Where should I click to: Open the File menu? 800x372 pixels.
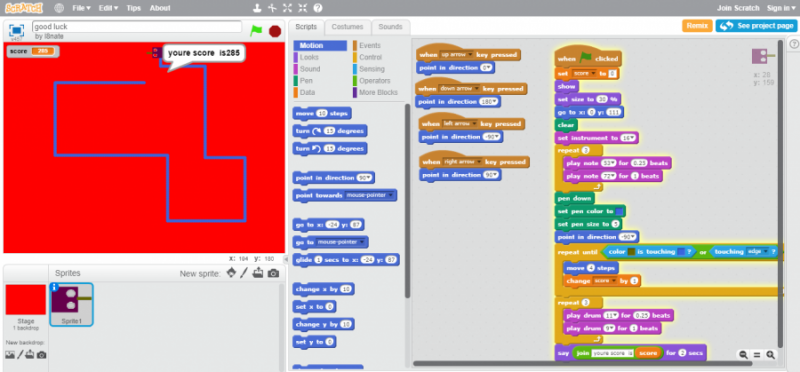point(81,8)
